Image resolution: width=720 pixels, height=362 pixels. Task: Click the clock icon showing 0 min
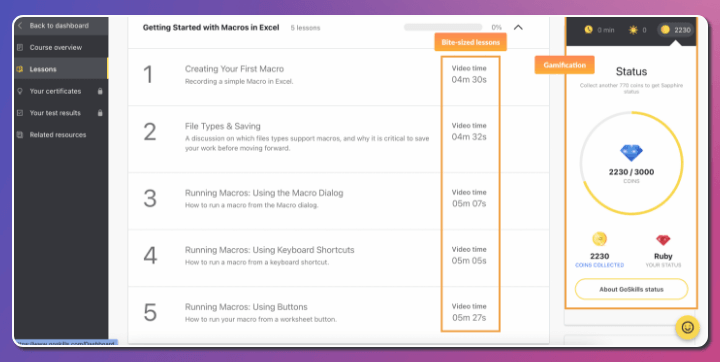tap(589, 30)
